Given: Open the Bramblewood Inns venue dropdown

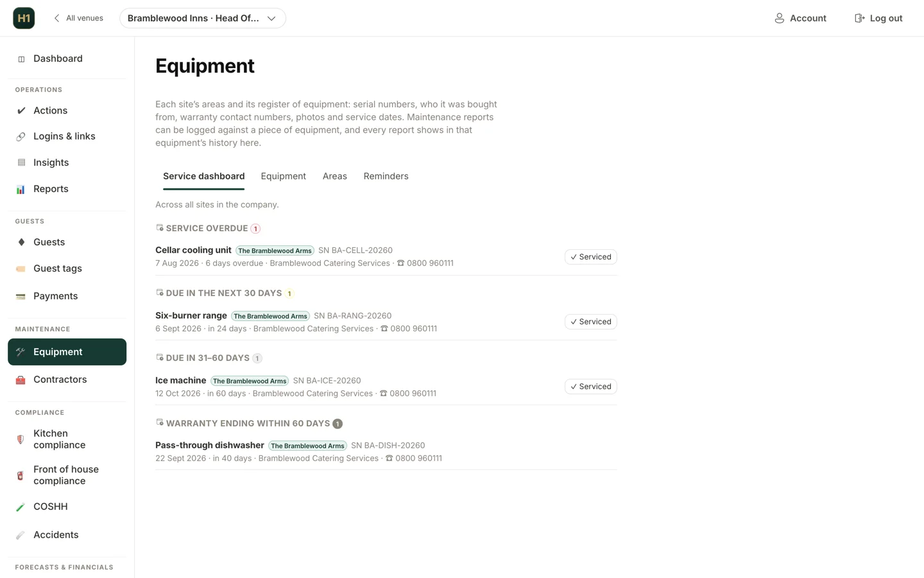Looking at the screenshot, I should [x=203, y=18].
